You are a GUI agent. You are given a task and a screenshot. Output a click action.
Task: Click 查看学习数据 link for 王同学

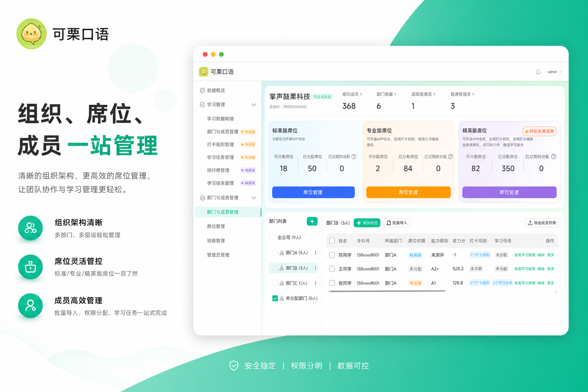pos(525,269)
